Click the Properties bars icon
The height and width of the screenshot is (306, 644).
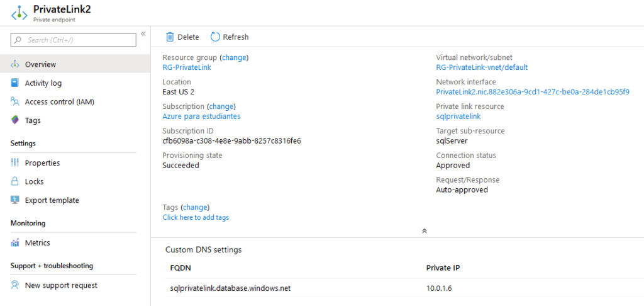15,163
